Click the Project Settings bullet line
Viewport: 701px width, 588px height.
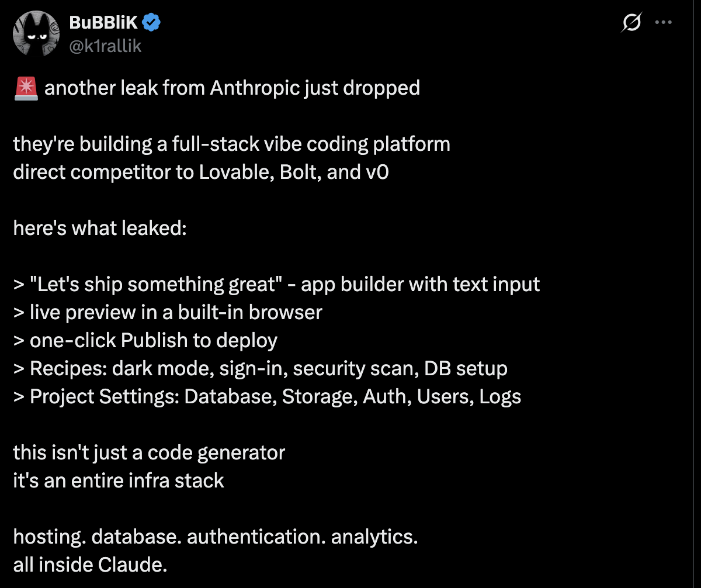[x=267, y=396]
